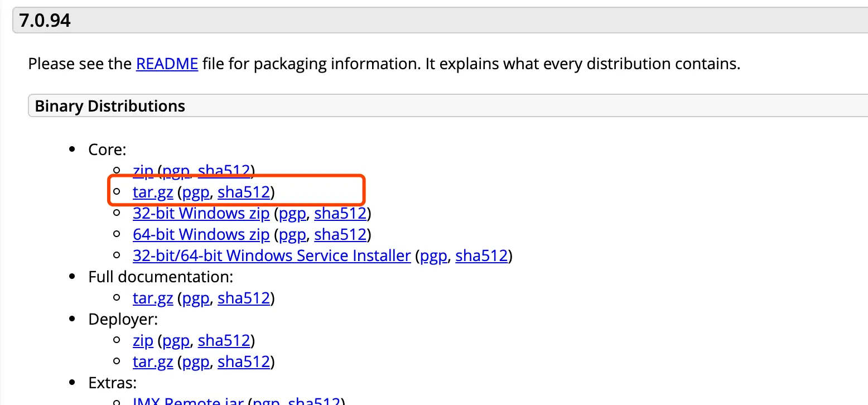Open pgp signature for Windows Service Installer
The height and width of the screenshot is (405, 868).
click(433, 256)
